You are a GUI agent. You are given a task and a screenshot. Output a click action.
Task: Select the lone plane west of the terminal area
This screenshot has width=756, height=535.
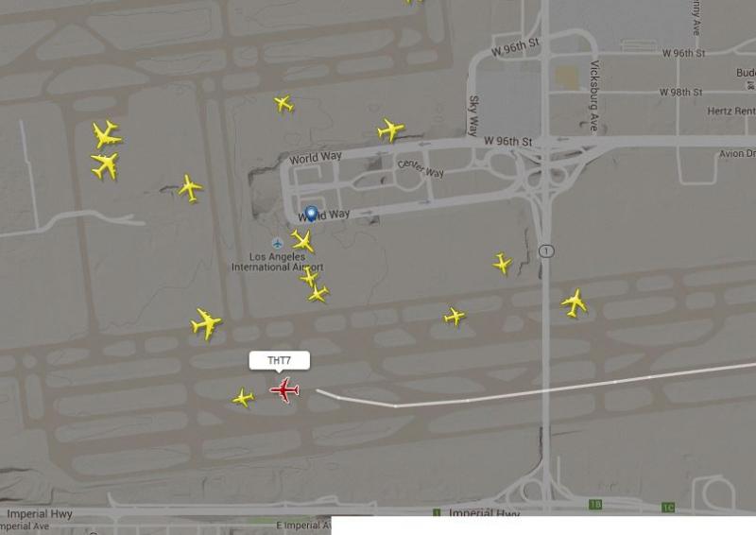tap(191, 188)
